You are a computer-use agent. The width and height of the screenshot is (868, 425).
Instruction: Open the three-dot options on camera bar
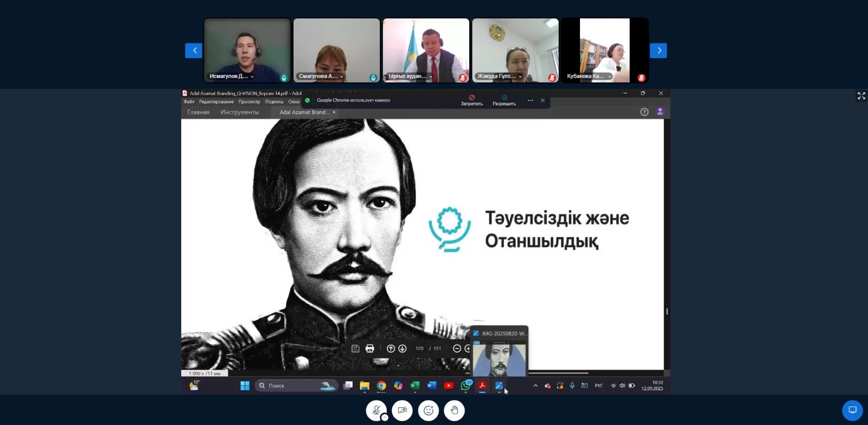coord(530,100)
